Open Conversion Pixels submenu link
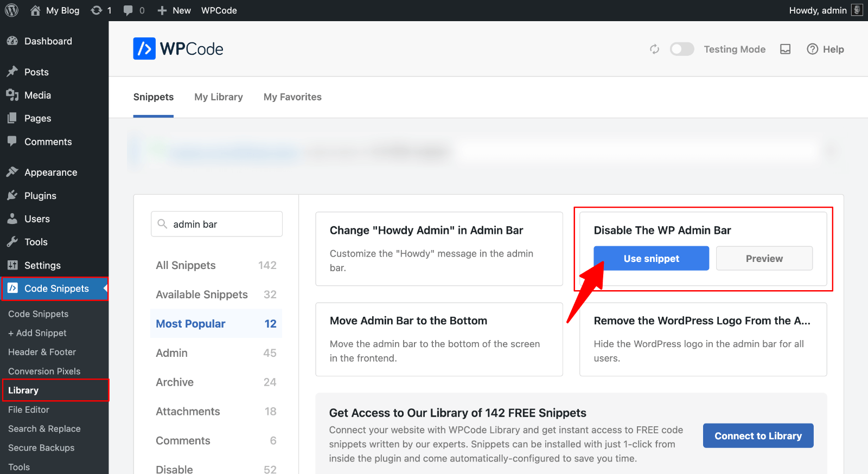This screenshot has width=868, height=474. coord(44,371)
